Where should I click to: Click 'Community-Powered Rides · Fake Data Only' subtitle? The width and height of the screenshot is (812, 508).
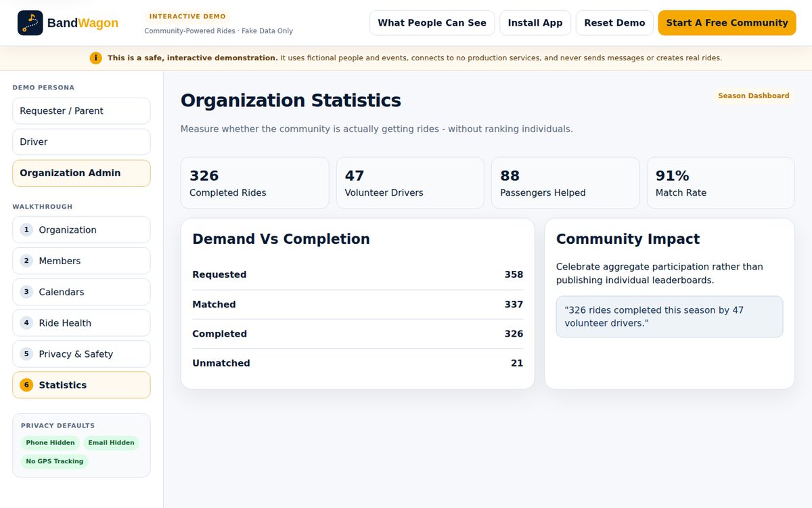pos(219,31)
